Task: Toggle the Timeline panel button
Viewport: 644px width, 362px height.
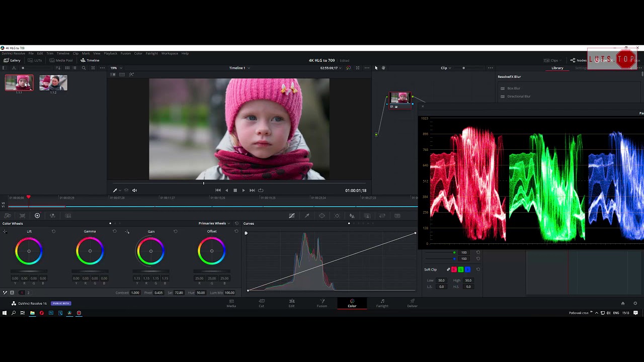Action: tap(90, 60)
